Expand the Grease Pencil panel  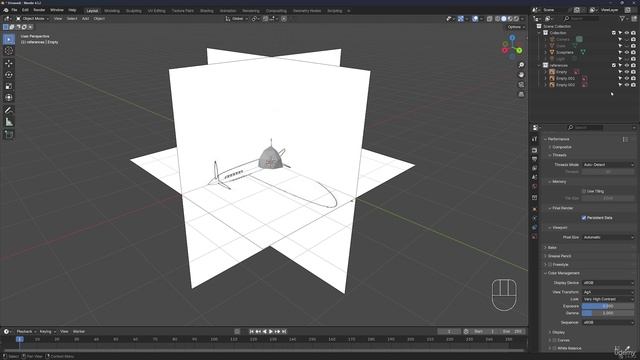tap(558, 256)
